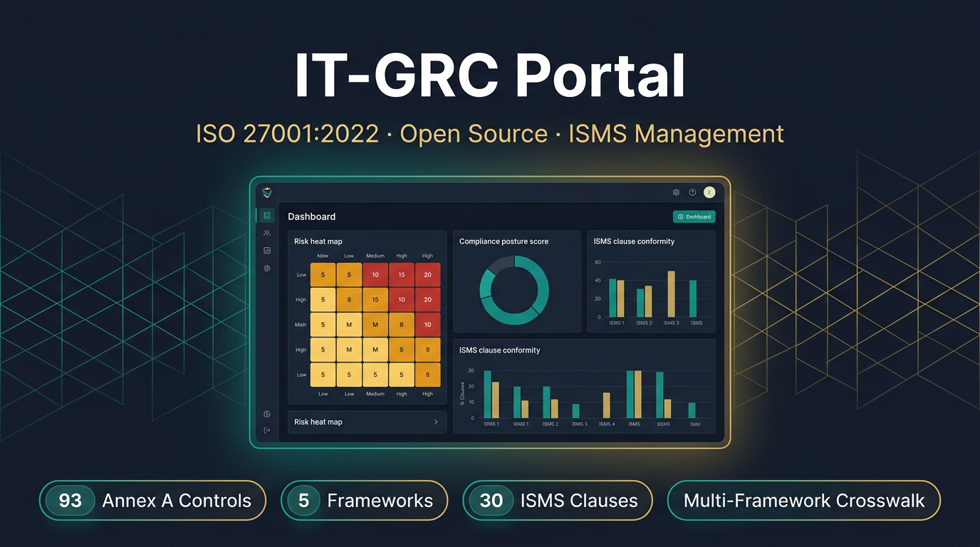The image size is (980, 547).
Task: Click the circular clock icon near the sidebar bottom
Action: [267, 414]
